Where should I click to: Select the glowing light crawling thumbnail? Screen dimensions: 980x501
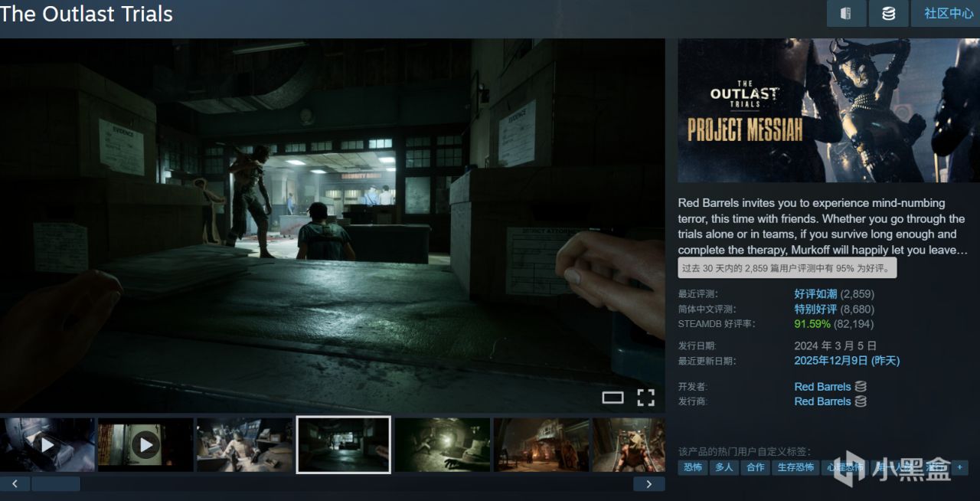(x=443, y=445)
